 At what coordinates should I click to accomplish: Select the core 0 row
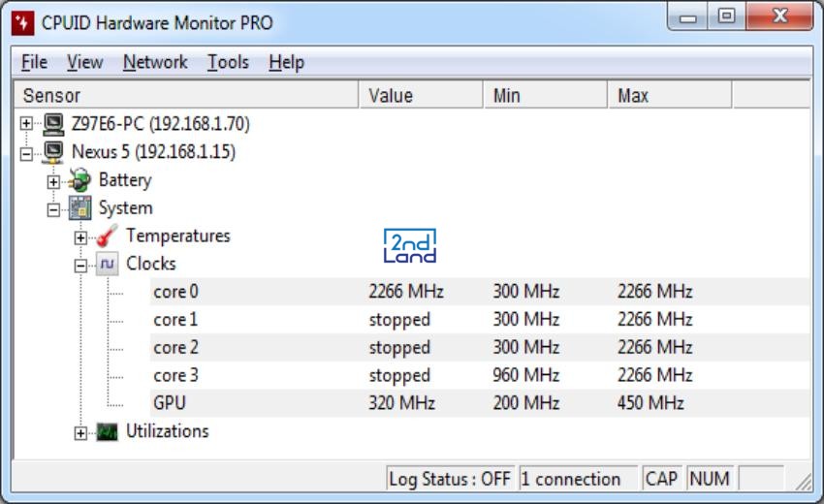(x=479, y=292)
